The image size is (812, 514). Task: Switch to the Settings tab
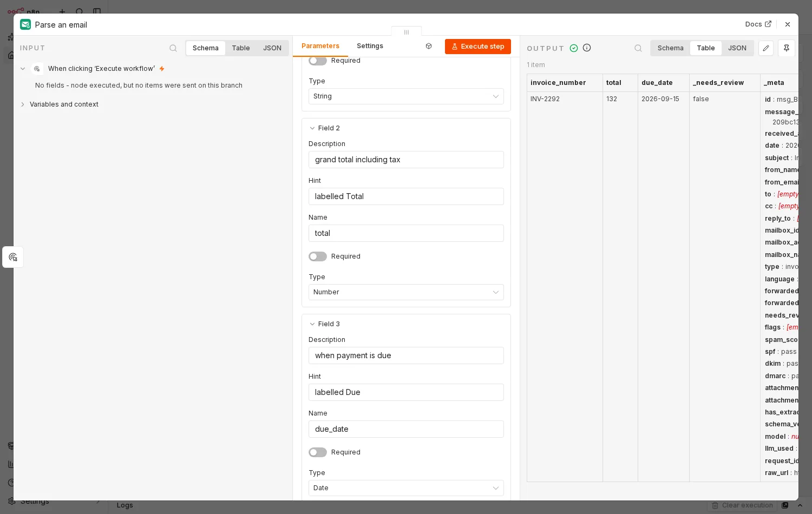coord(370,46)
